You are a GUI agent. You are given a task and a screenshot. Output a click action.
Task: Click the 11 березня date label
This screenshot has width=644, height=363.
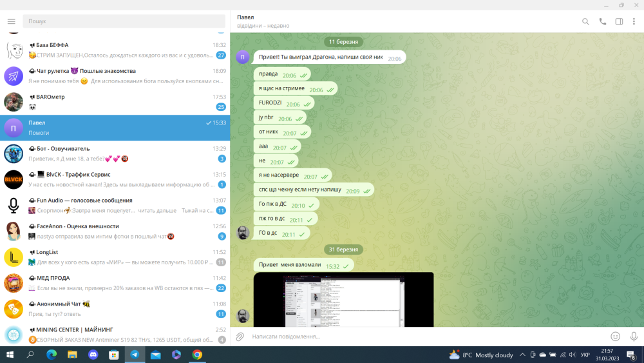[343, 41]
